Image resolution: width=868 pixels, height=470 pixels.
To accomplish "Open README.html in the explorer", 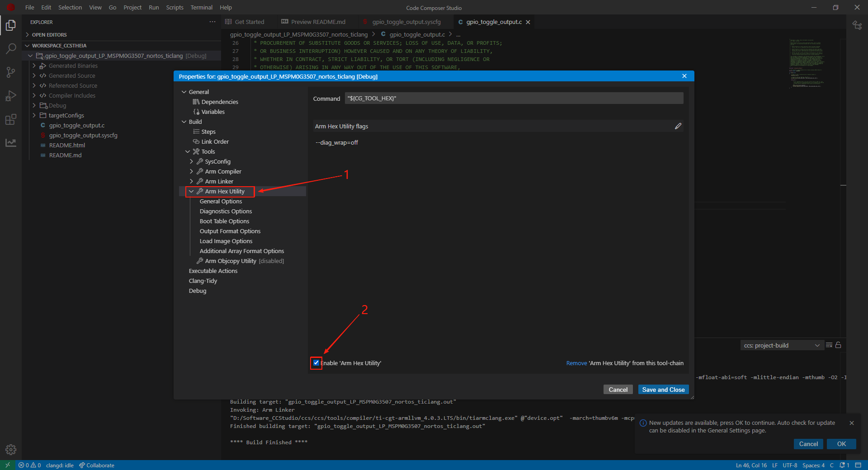I will pos(67,145).
